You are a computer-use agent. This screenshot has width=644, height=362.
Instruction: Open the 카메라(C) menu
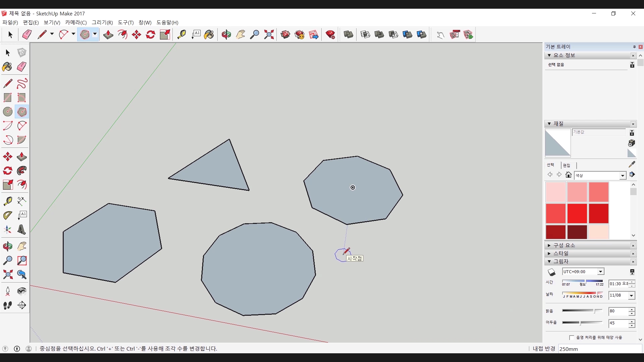click(76, 22)
